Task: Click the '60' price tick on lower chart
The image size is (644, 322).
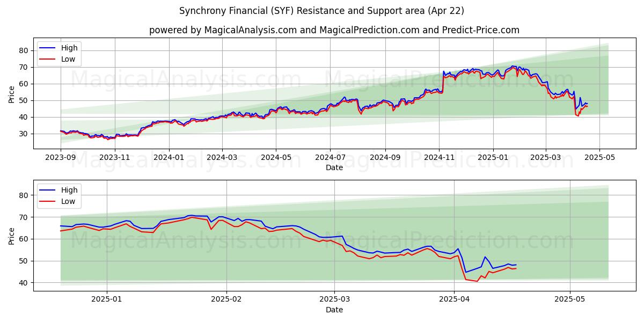Action: (x=25, y=239)
